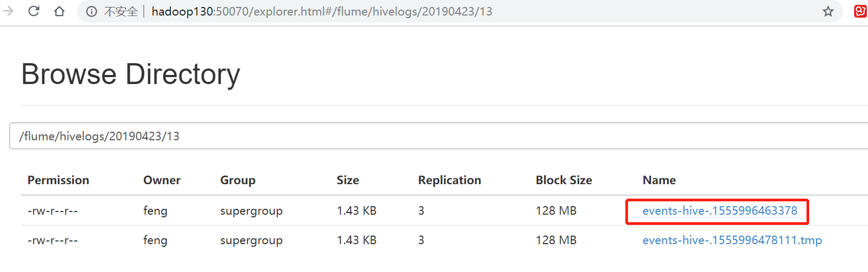Open the site information circle icon
This screenshot has width=868, height=272.
91,12
